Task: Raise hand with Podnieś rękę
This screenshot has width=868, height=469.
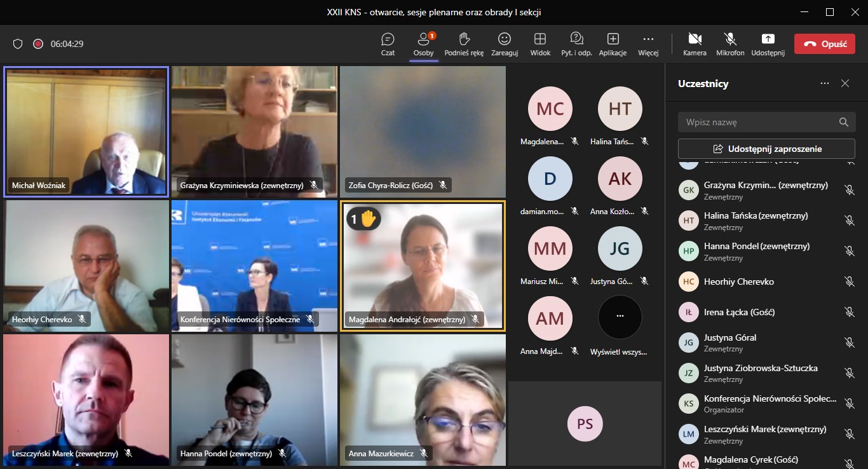Action: (464, 43)
